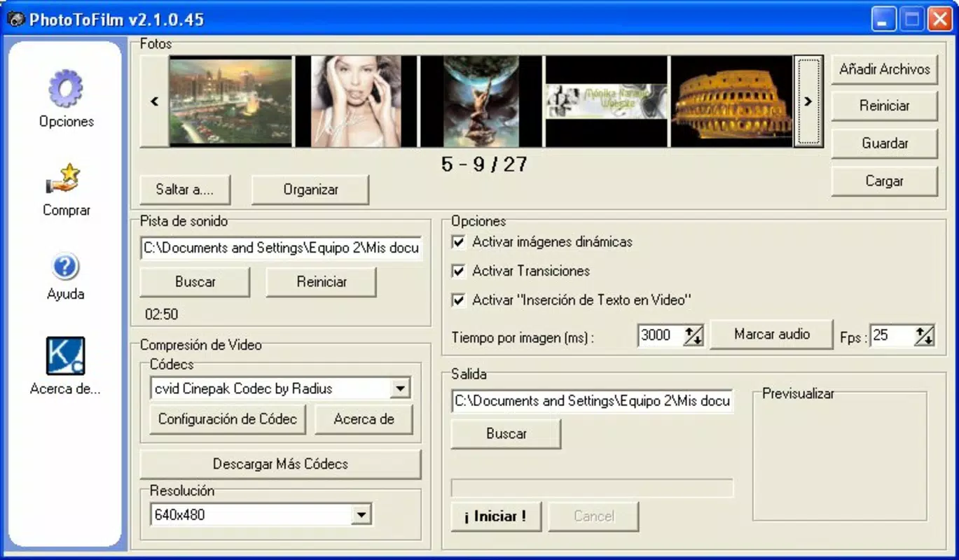
Task: Start conversion with ¡ Iniciar ! button
Action: click(496, 517)
